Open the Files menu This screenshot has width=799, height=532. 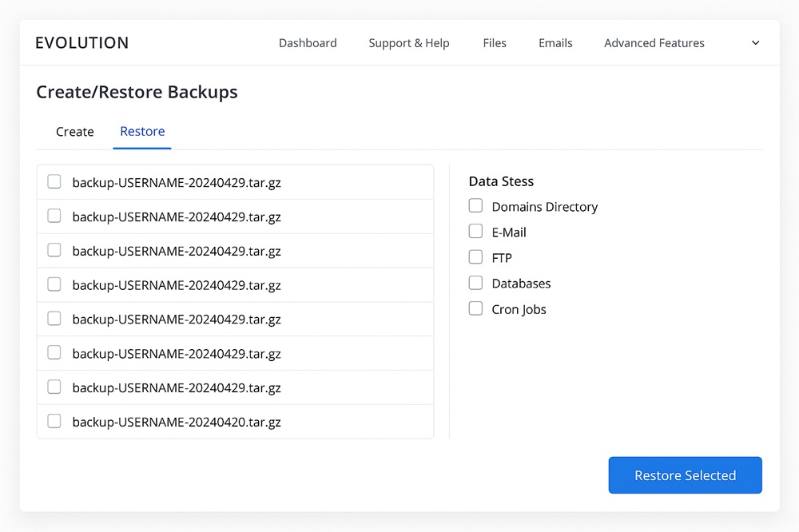(495, 43)
